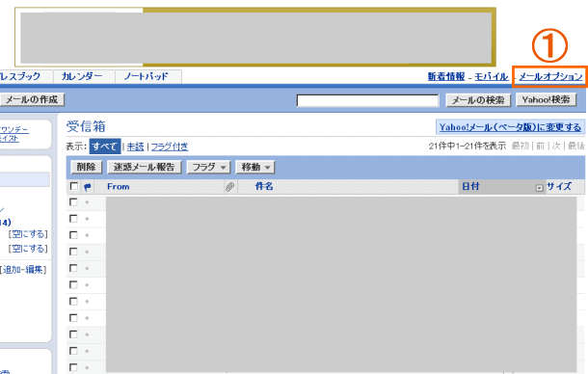Open the 追加-編集 folder link
Screen dimensions: 588x374
pos(23,270)
